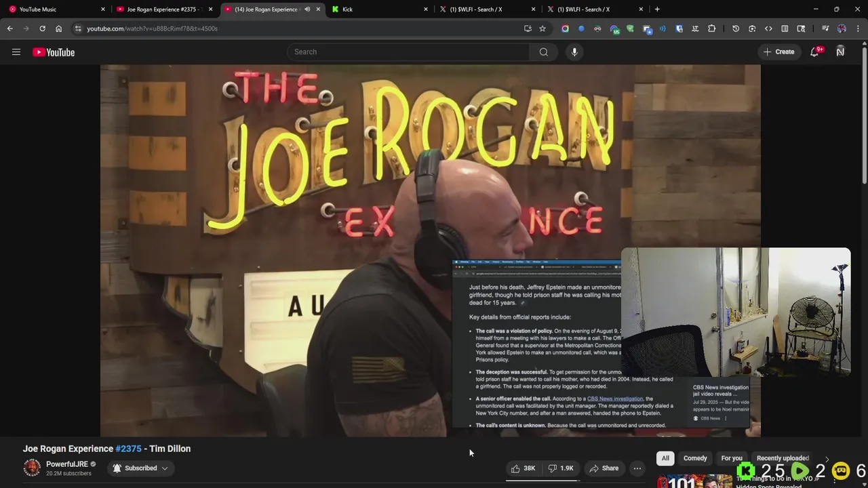
Task: Close the Kick browser tab
Action: (426, 9)
